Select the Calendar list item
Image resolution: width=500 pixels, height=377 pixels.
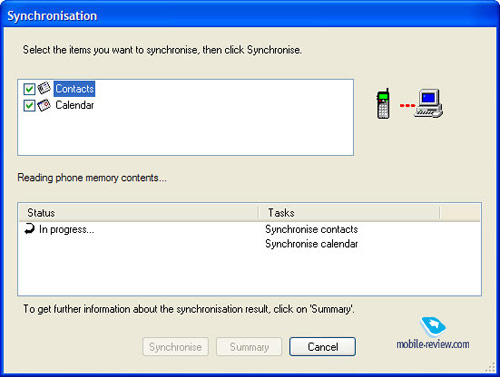tap(75, 105)
